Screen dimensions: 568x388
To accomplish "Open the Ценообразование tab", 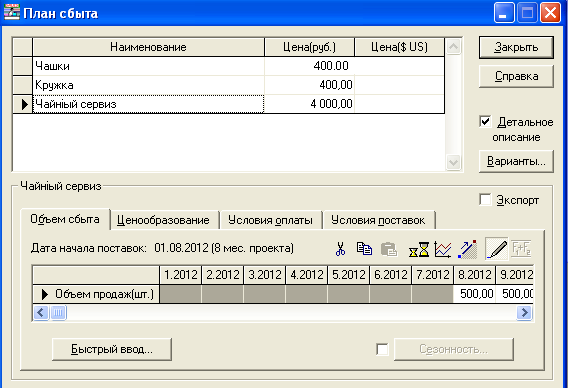I will [163, 220].
